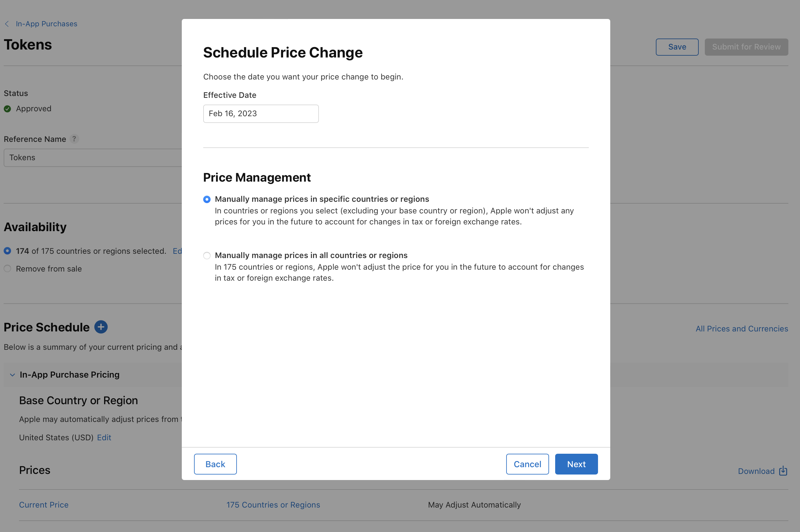Click the 175 Countries or Regions link
800x532 pixels.
(x=273, y=505)
